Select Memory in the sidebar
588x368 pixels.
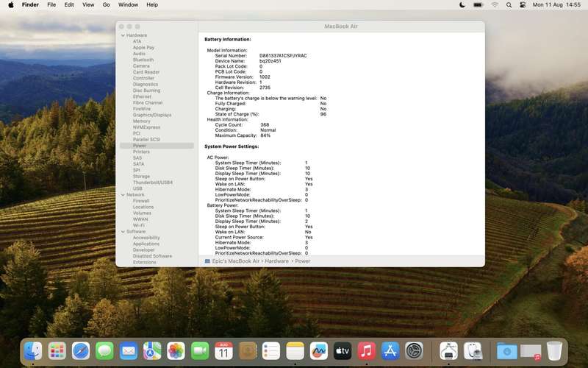coord(141,121)
